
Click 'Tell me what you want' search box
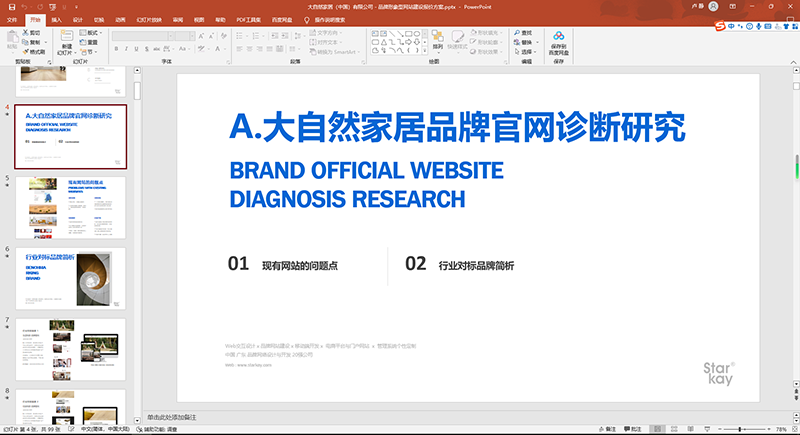point(325,20)
